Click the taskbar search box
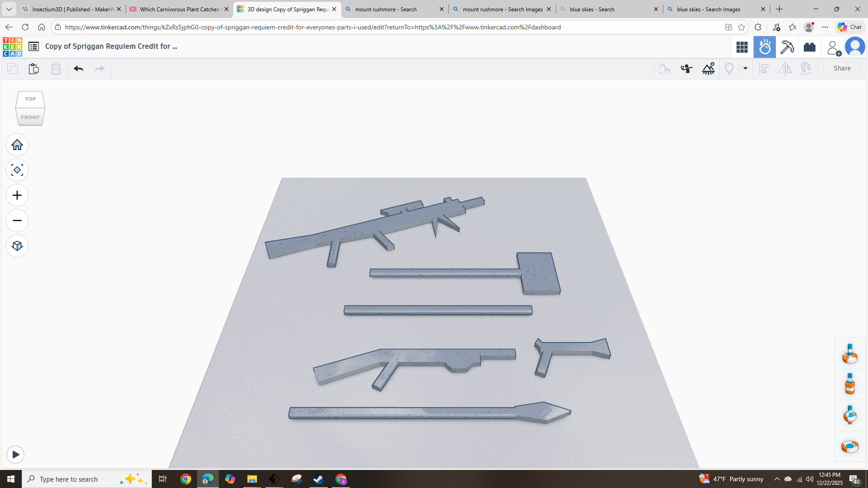Image resolution: width=868 pixels, height=488 pixels. click(x=87, y=479)
